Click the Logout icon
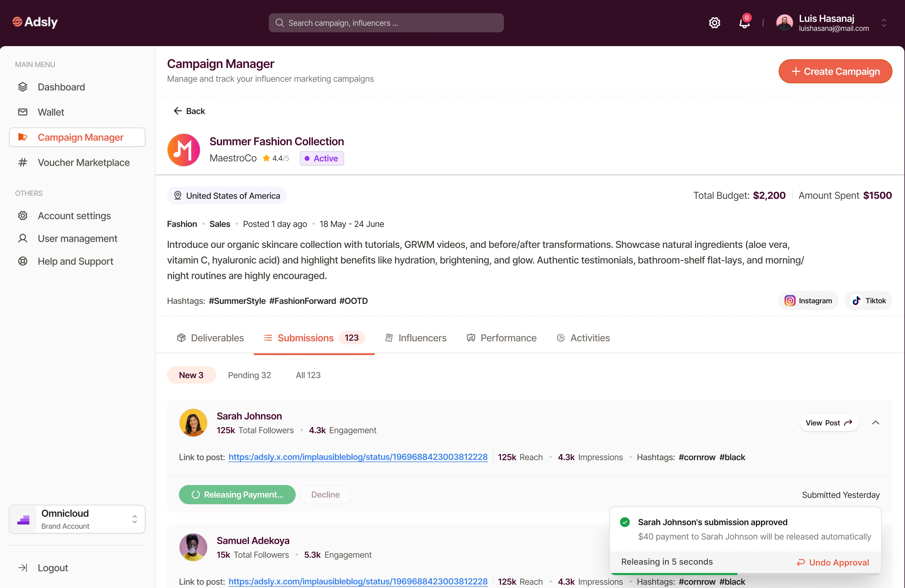 click(x=23, y=568)
